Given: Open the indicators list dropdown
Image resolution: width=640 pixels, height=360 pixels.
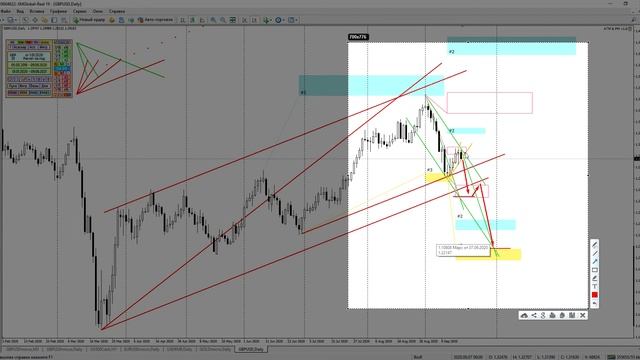Looking at the screenshot, I should point(267,20).
